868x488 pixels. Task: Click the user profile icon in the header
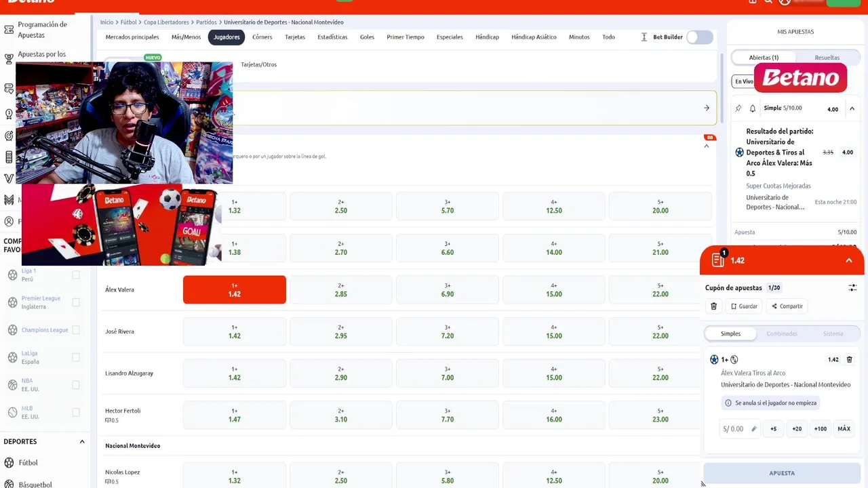785,2
